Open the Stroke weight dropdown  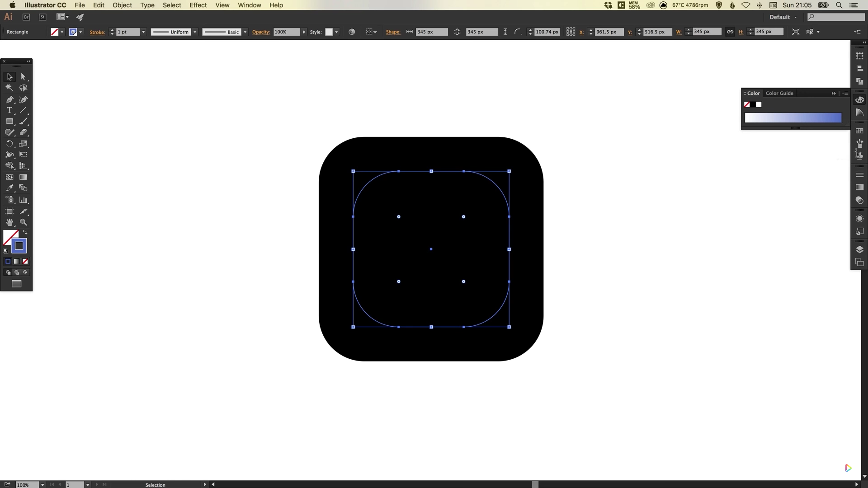click(143, 32)
